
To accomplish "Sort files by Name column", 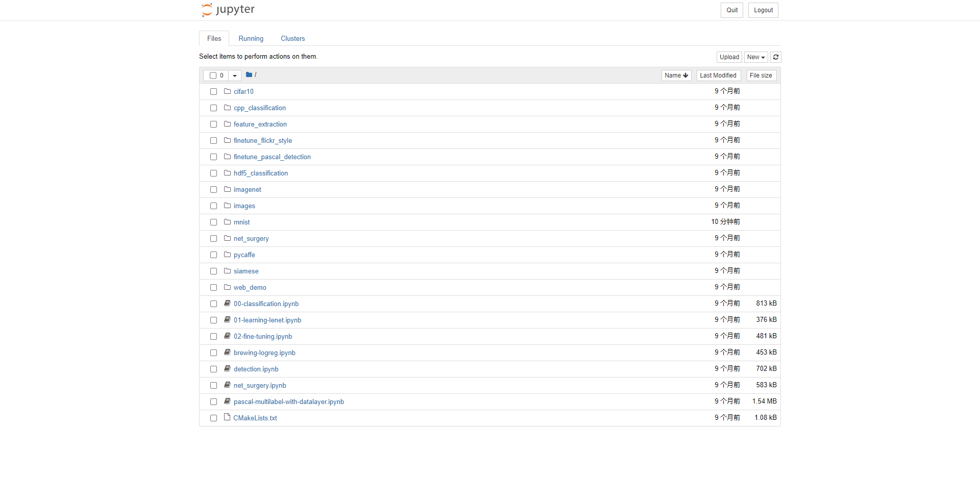I will click(x=676, y=76).
